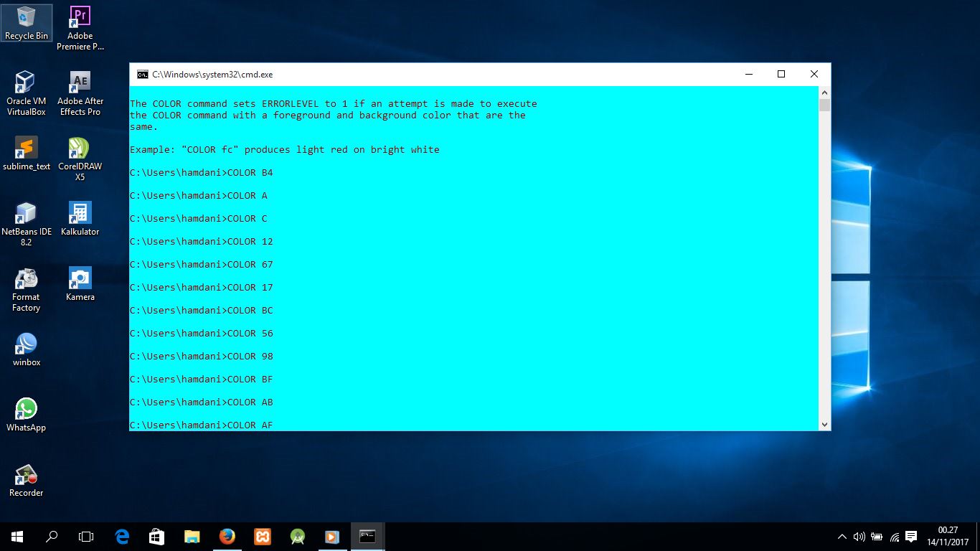Switch to Firefox on the taskbar
Image resolution: width=980 pixels, height=551 pixels.
[x=227, y=537]
